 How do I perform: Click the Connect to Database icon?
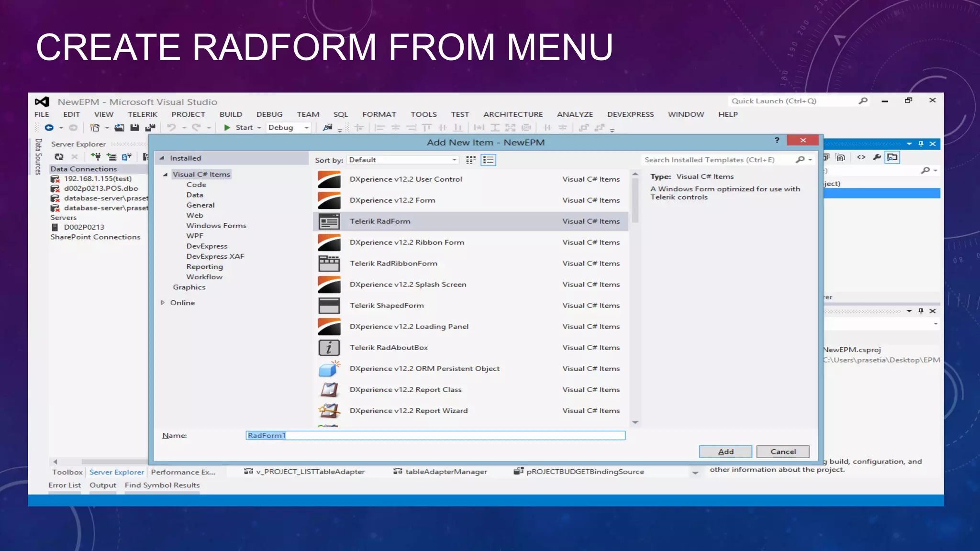[x=96, y=157]
